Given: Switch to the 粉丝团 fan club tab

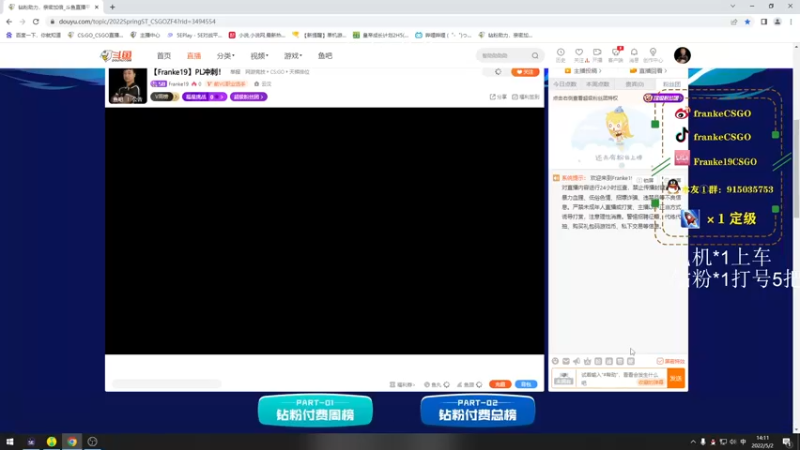Looking at the screenshot, I should 671,84.
